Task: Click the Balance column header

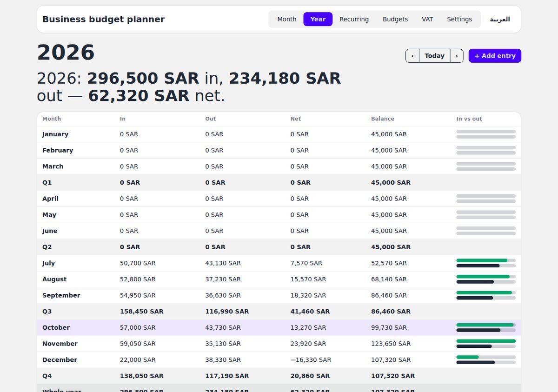Action: (x=383, y=119)
